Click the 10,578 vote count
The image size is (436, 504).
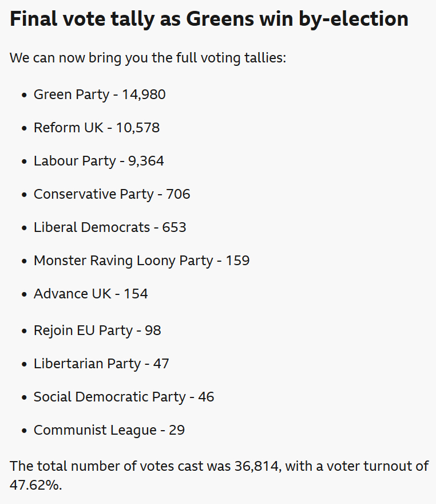click(x=137, y=128)
